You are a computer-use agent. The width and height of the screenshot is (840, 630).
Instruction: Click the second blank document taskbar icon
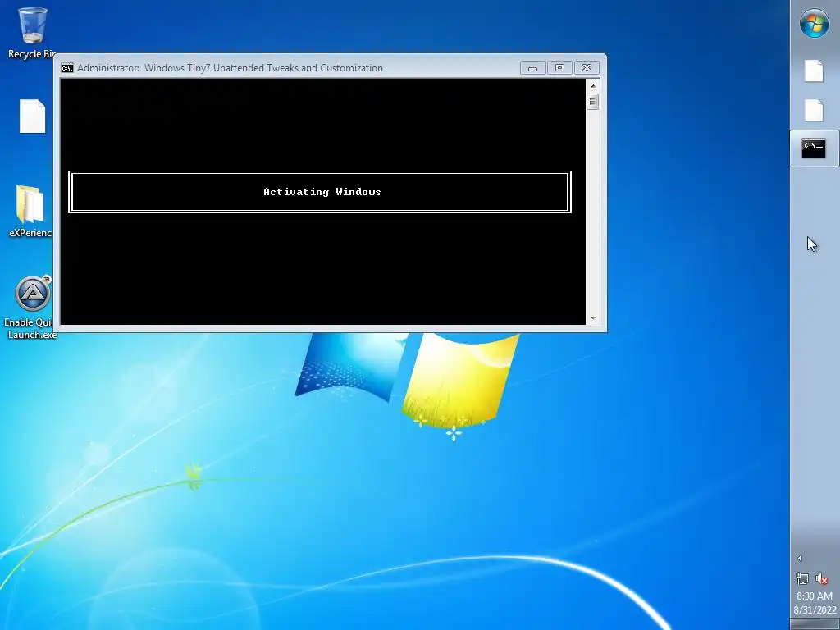coord(814,111)
